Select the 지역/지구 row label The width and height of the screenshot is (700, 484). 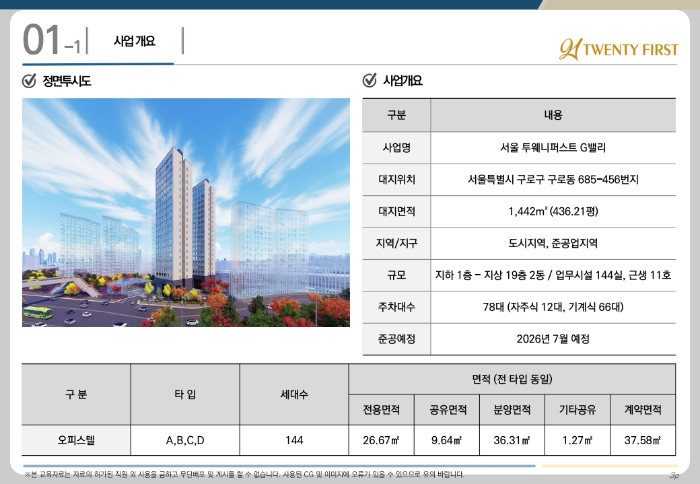(396, 243)
